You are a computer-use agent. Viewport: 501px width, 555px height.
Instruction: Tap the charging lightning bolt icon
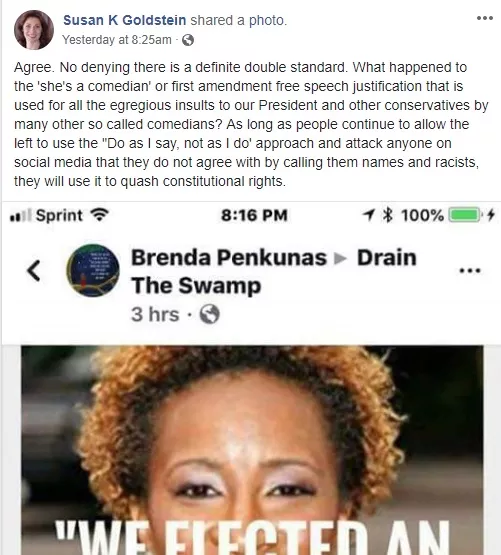[490, 215]
